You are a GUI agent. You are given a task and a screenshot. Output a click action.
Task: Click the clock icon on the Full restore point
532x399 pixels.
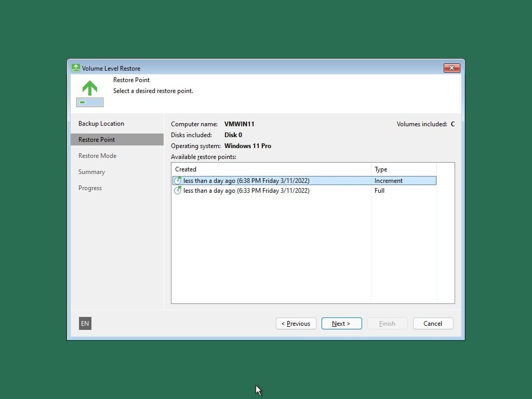tap(178, 191)
